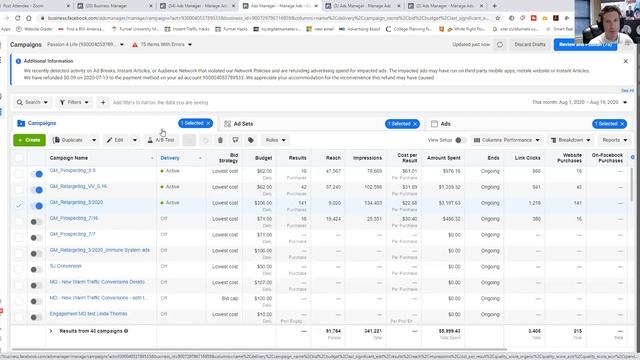640x360 pixels.
Task: Click the green Create button
Action: (29, 140)
